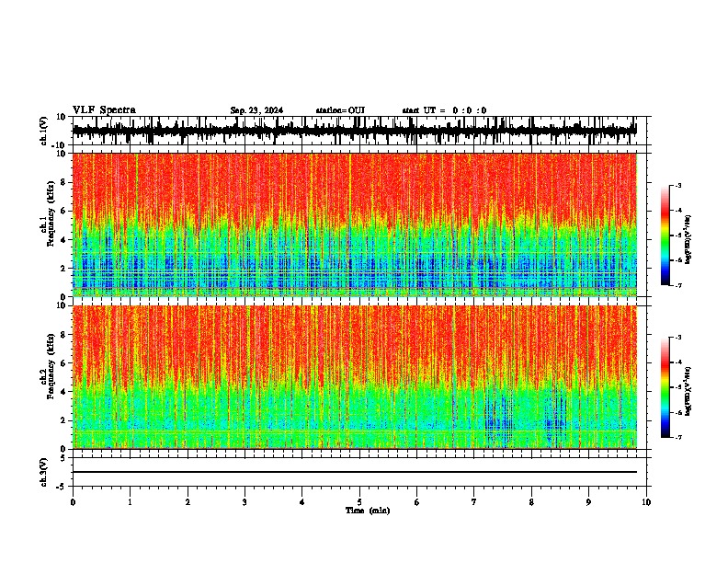This screenshot has width=728, height=563.
Task: Click time axis tick label "4"
Action: click(302, 502)
